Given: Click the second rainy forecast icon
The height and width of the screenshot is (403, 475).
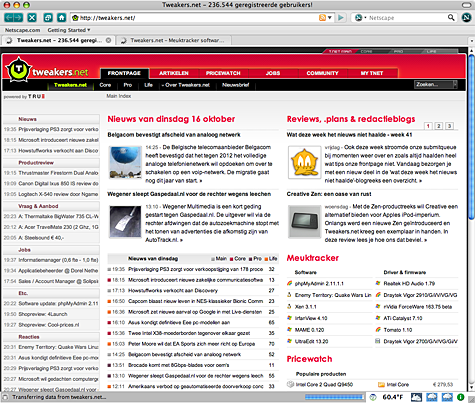Looking at the screenshot, I should (447, 397).
